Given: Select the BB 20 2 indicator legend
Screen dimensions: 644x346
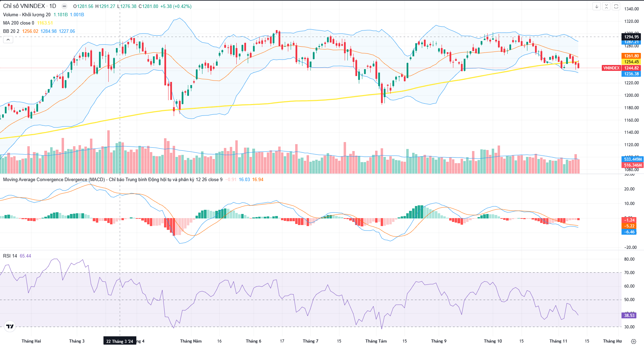Looking at the screenshot, I should [x=11, y=31].
